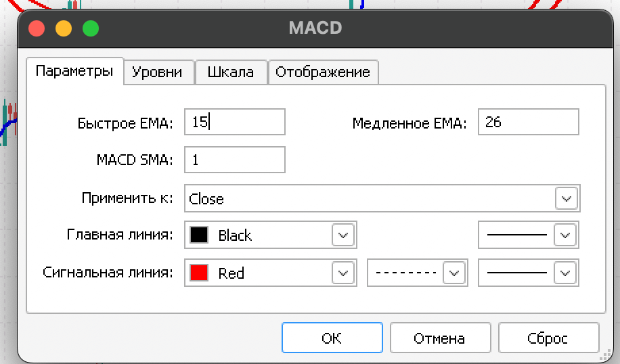Select the Отображение tab
The height and width of the screenshot is (364, 620).
pyautogui.click(x=324, y=72)
